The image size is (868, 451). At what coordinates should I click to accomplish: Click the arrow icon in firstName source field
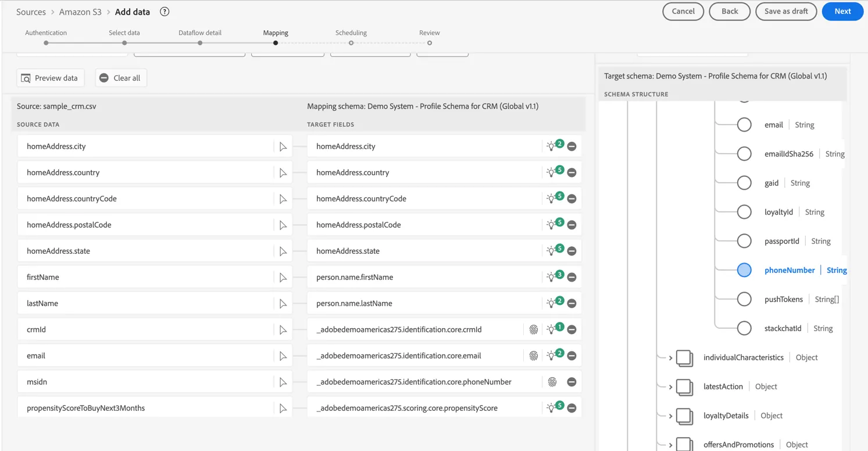click(283, 278)
